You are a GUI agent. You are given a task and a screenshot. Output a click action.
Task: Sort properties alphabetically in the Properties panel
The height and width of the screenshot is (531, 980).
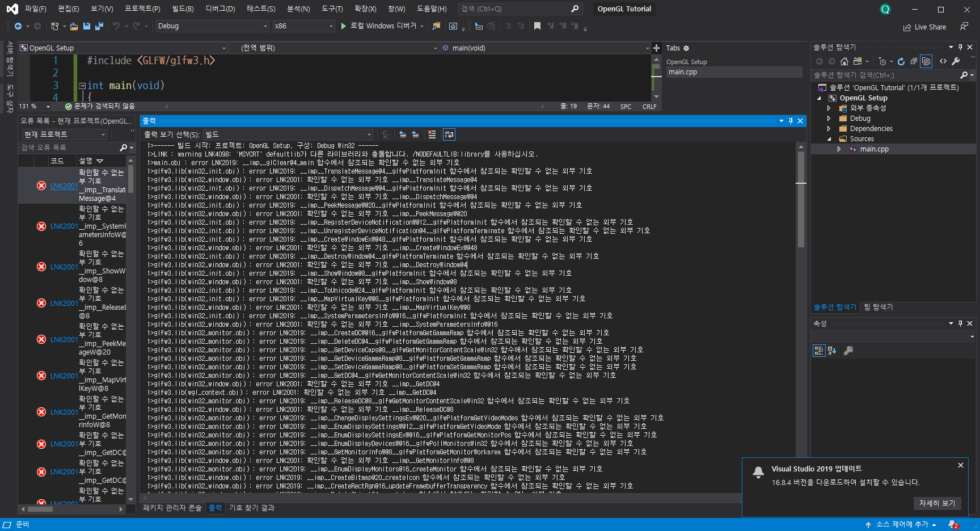(x=832, y=351)
